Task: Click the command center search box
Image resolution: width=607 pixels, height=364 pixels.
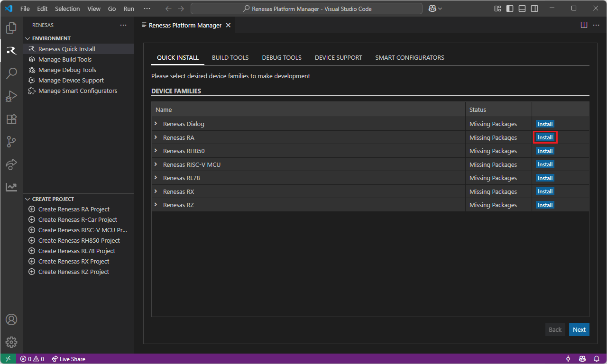Action: tap(306, 9)
